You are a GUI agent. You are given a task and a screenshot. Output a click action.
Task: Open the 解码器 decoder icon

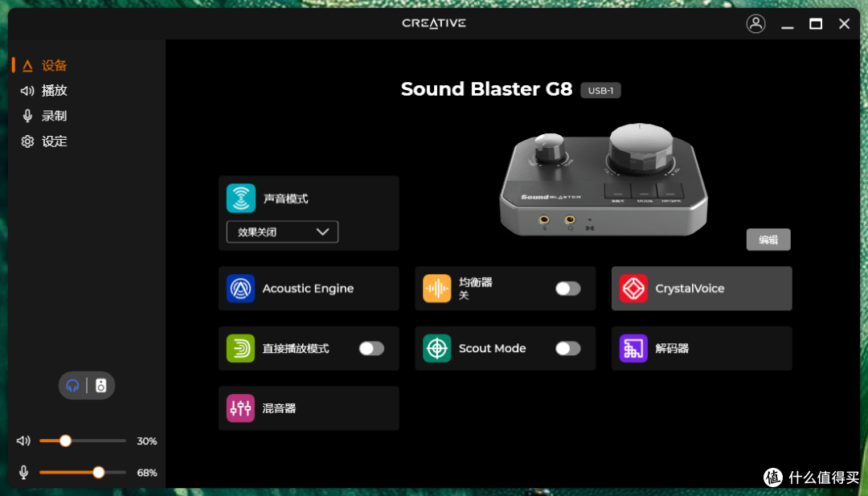[633, 348]
